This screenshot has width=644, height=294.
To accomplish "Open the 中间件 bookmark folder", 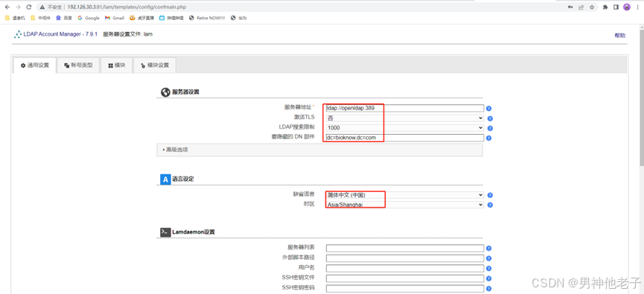I will pyautogui.click(x=41, y=18).
